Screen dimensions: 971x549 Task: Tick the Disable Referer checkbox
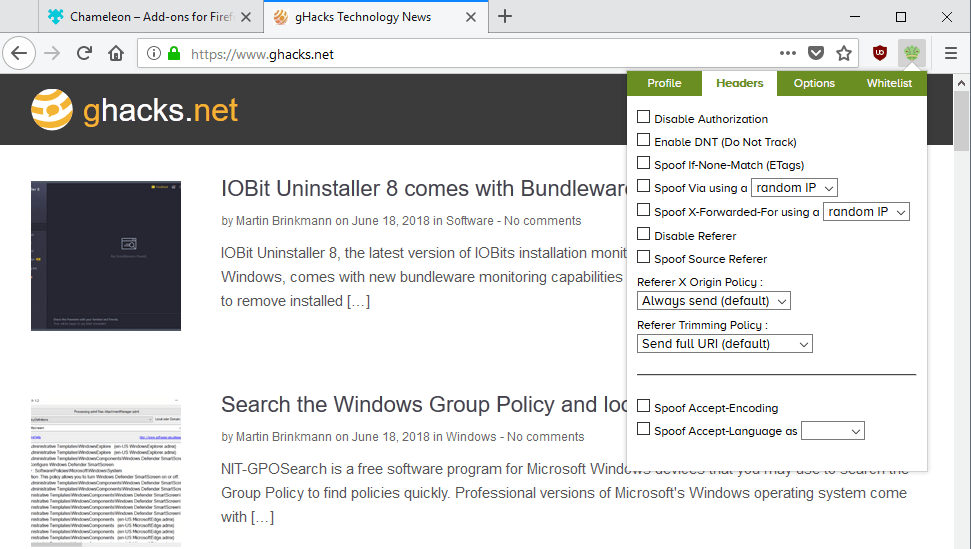pyautogui.click(x=643, y=234)
